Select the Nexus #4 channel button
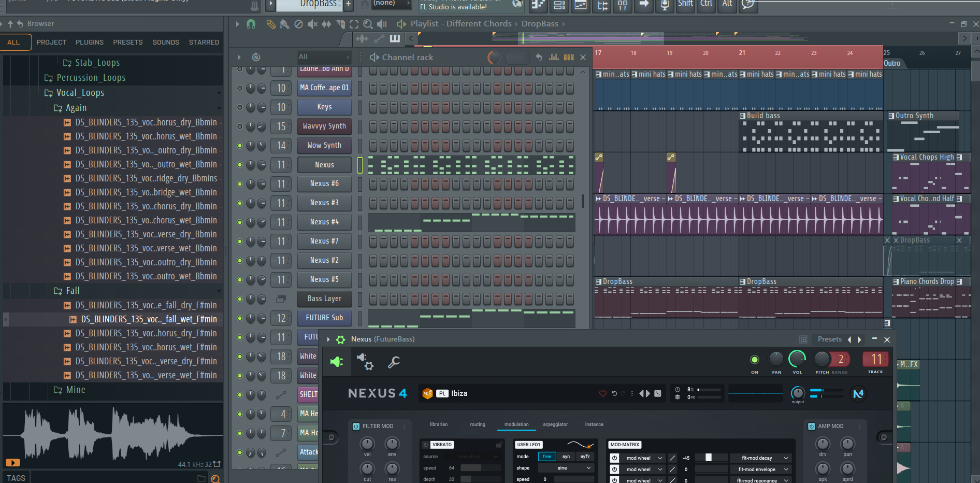Viewport: 980px width, 483px height. click(x=324, y=222)
